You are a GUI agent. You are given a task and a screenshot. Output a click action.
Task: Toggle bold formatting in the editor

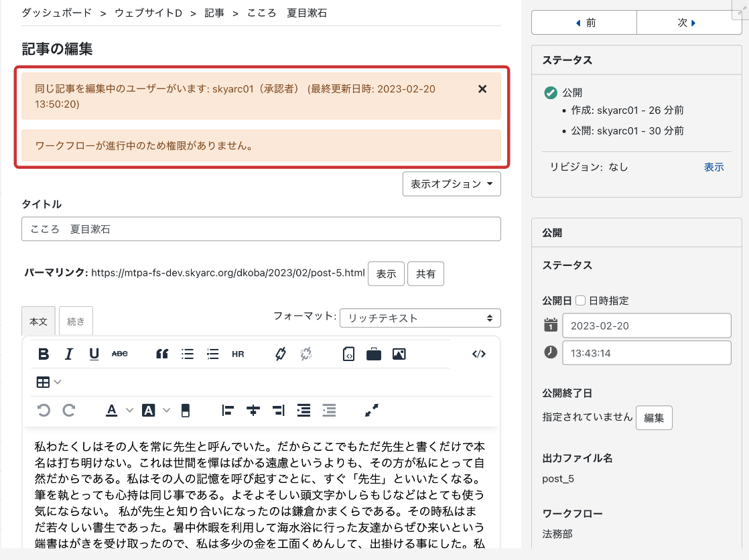point(44,354)
